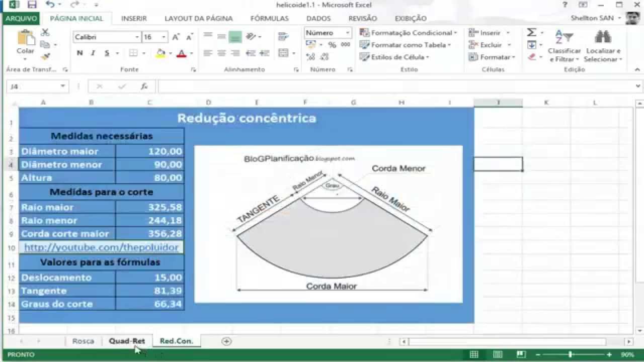Click the Redo arrow icon
644x362 pixels.
[74, 5]
